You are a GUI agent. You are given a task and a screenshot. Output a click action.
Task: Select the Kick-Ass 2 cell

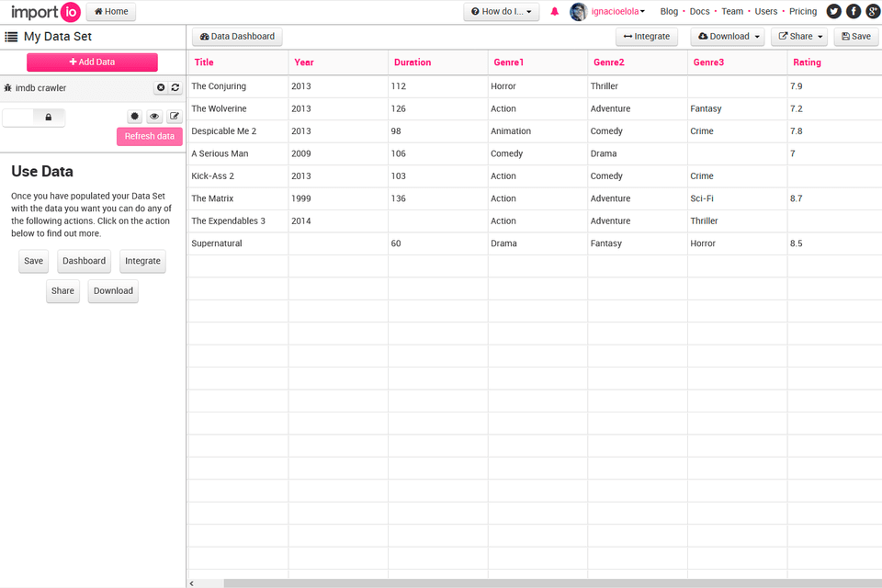[x=238, y=176]
